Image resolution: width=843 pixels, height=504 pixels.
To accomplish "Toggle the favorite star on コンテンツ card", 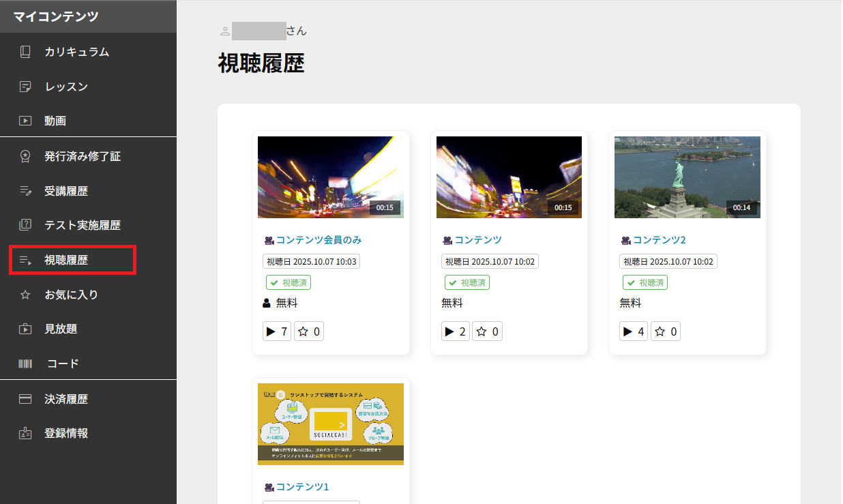I will tap(487, 331).
